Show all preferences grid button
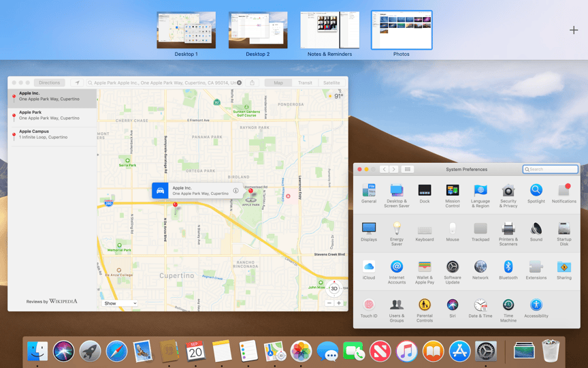Screen dimensions: 588x368 407,170
